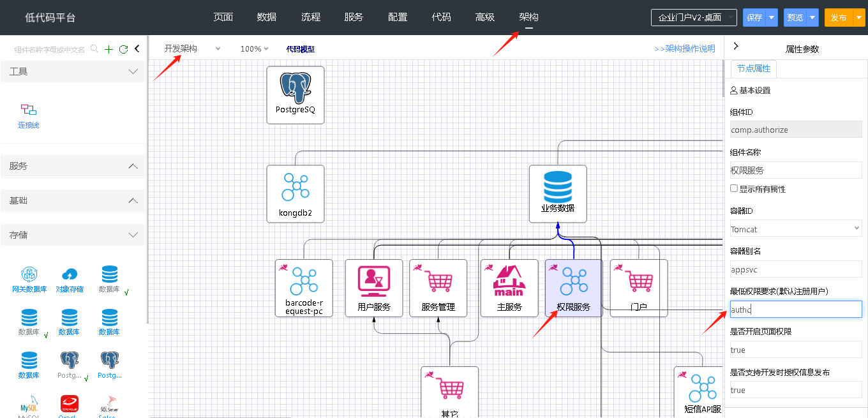Select the kongdb2 node on the canvas
The width and height of the screenshot is (868, 418).
(x=296, y=194)
